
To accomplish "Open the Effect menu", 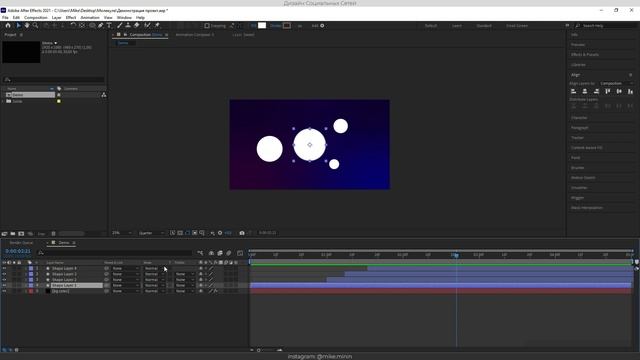I will [71, 18].
